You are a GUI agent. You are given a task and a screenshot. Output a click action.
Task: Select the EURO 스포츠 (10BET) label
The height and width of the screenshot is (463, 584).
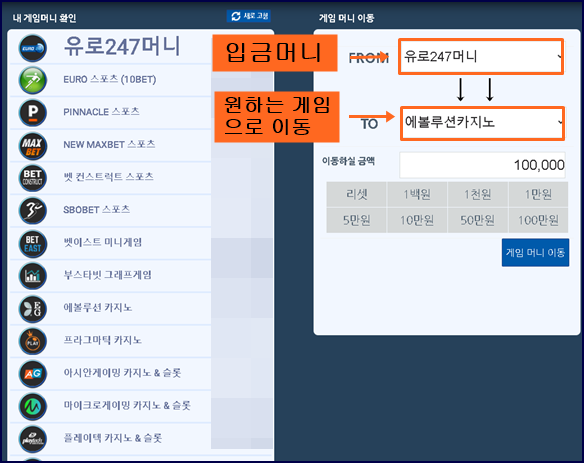(x=110, y=79)
